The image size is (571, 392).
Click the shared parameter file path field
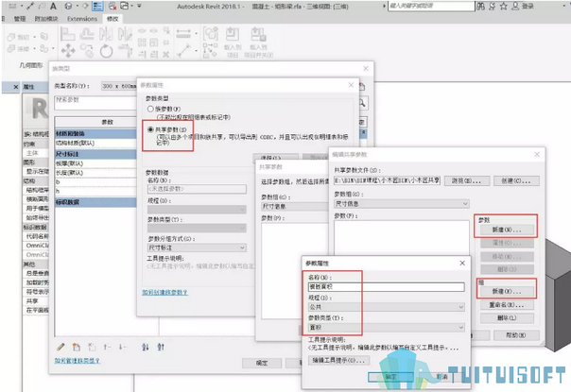click(387, 180)
